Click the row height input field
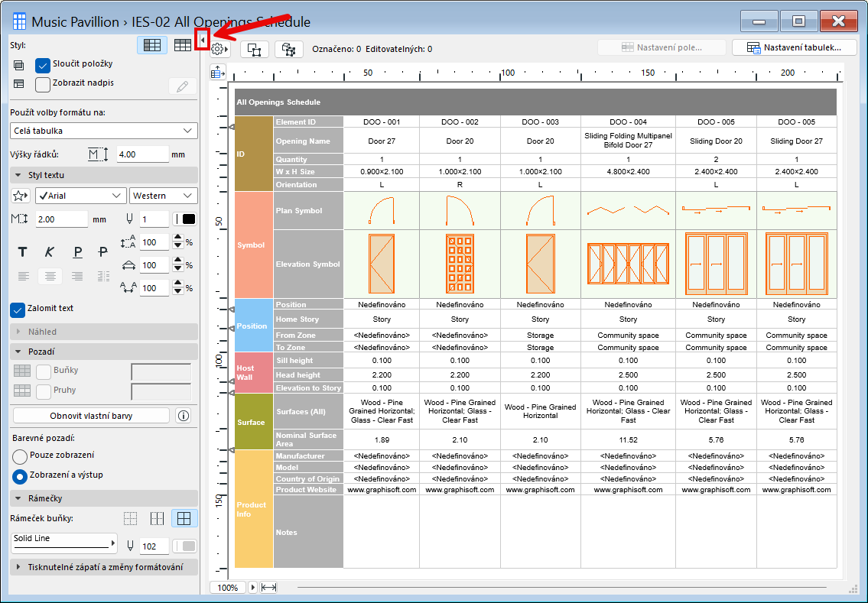The width and height of the screenshot is (868, 603). (142, 154)
